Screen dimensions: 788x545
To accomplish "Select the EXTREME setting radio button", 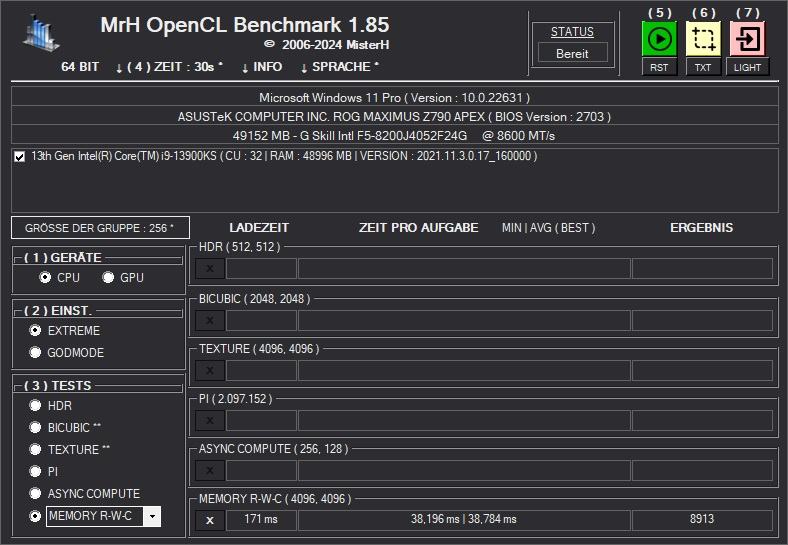I will tap(35, 330).
